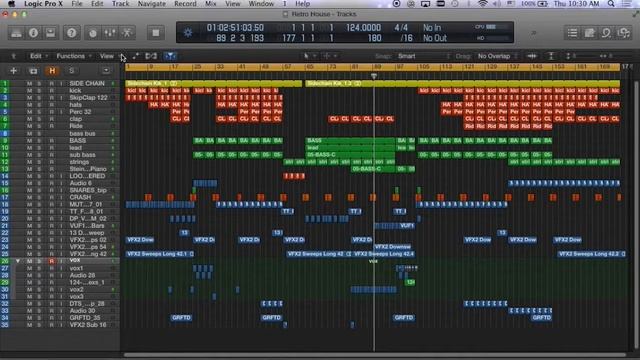Open the media Browsers icon
The image size is (640, 360).
624,33
